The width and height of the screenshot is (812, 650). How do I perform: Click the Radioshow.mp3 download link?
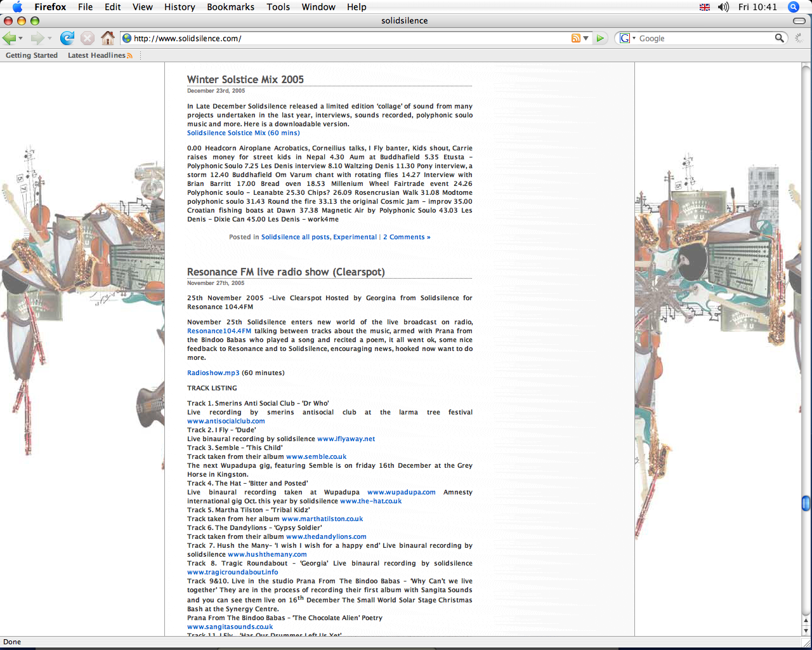(213, 373)
